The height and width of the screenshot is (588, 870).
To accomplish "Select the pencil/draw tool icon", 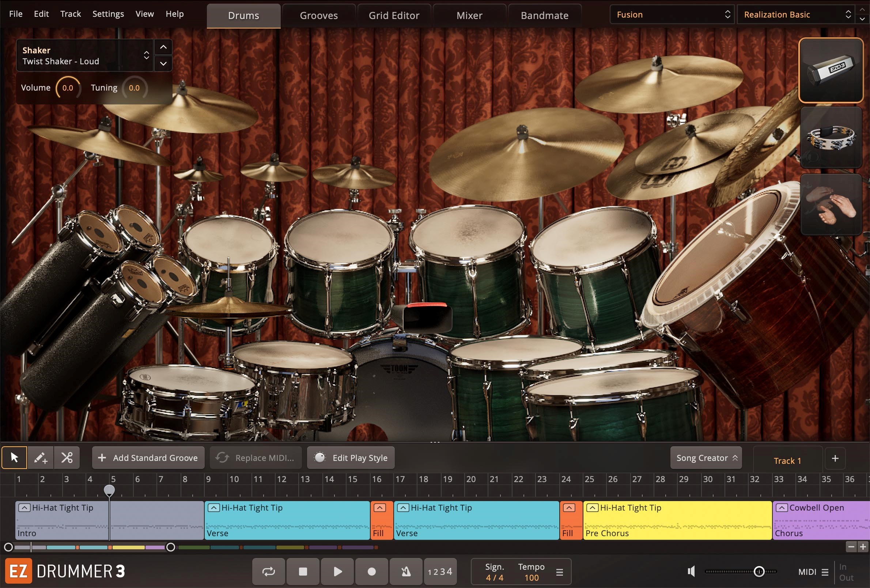I will pos(40,457).
